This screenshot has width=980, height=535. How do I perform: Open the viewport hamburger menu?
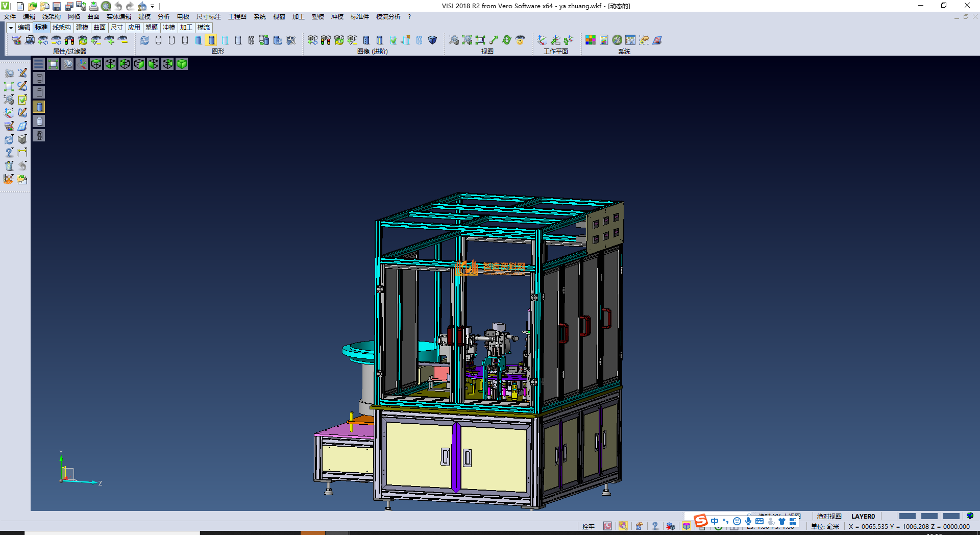click(39, 64)
